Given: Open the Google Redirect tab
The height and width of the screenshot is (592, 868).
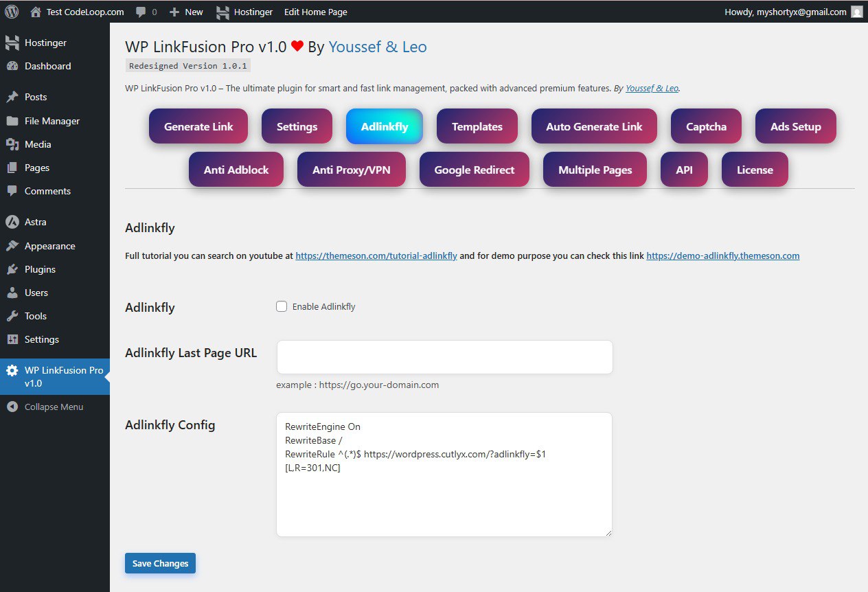Looking at the screenshot, I should pos(475,170).
